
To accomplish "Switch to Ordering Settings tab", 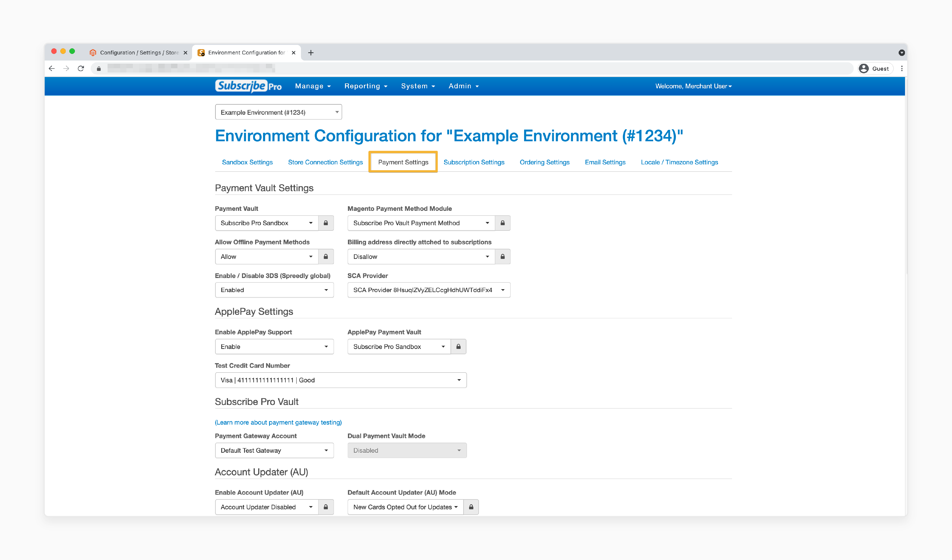I will click(x=544, y=162).
